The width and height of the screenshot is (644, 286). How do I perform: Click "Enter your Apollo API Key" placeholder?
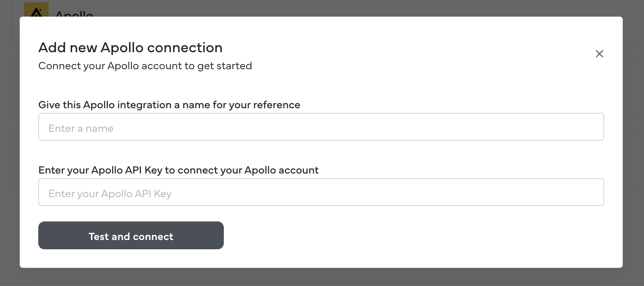(110, 194)
